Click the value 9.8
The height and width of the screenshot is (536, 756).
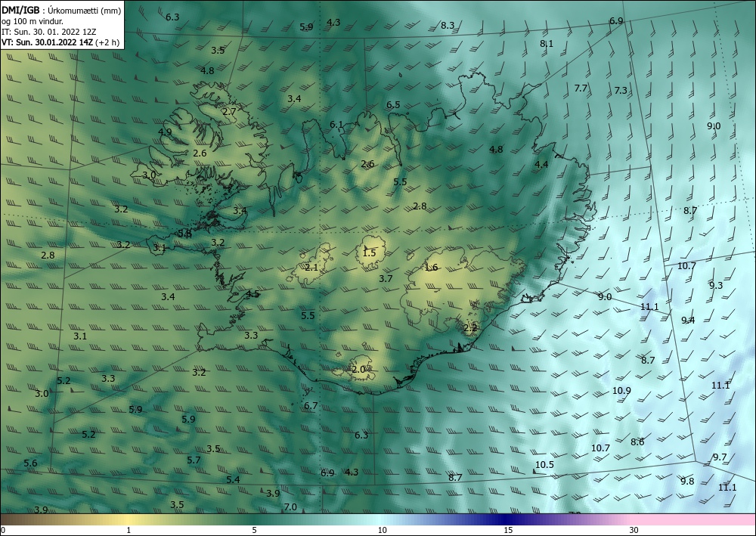click(x=686, y=482)
